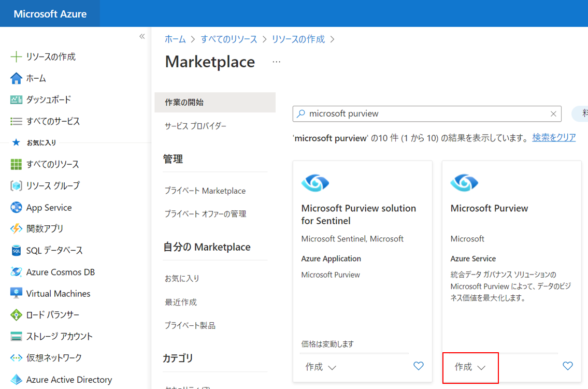Click the Microsoft Sentinel, Microsoft publisher text
Viewport: 588px width, 389px height.
click(352, 239)
